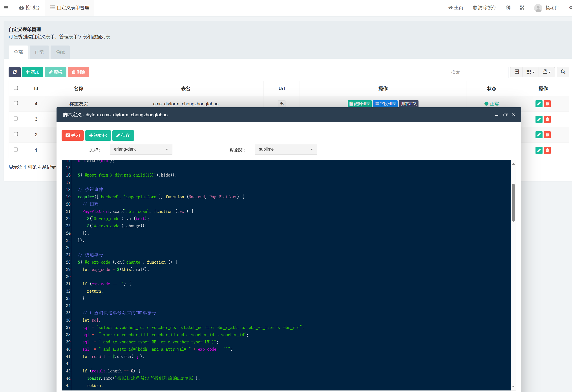Screen dimensions: 572x392
Task: Open the hamburger sidebar menu icon
Action: click(6, 8)
